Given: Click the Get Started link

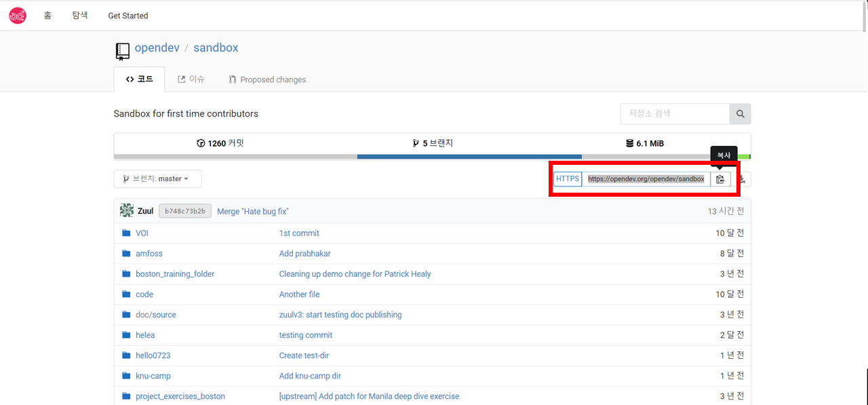Looking at the screenshot, I should tap(128, 16).
